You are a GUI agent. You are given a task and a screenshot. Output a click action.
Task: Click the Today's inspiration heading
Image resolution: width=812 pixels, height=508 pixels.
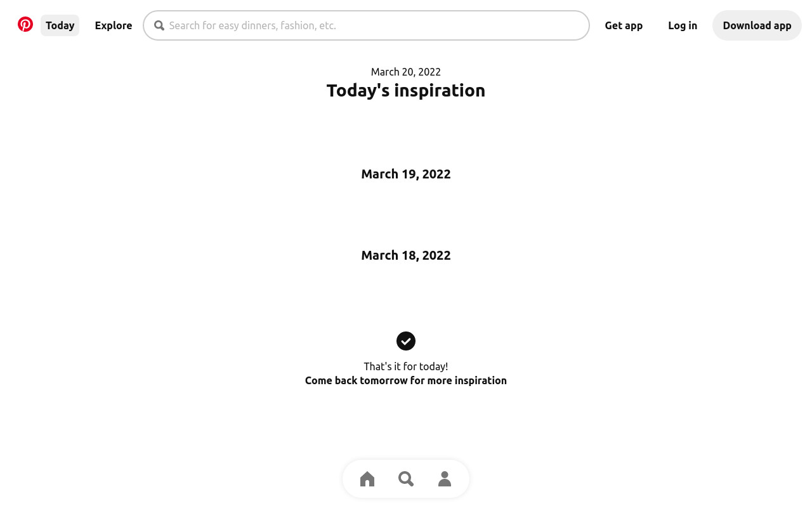(x=406, y=90)
